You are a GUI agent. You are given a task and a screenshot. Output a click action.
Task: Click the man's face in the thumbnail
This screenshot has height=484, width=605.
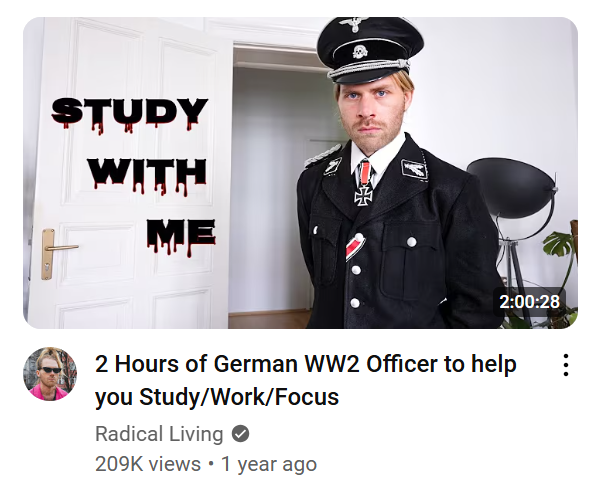(x=372, y=109)
